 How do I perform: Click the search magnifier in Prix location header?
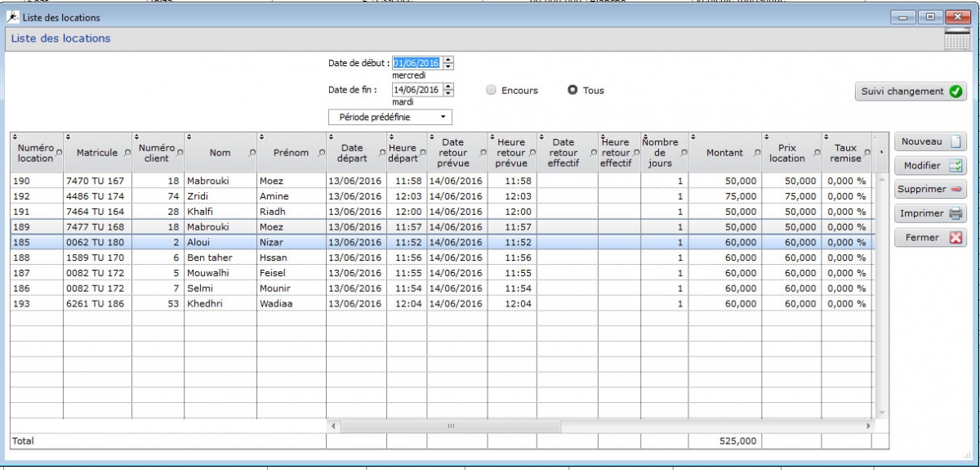click(816, 153)
